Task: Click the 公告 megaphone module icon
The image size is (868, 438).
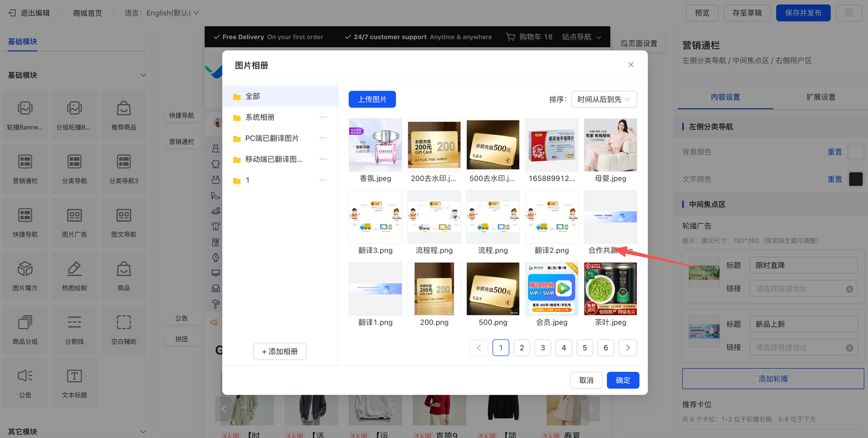Action: click(x=25, y=376)
